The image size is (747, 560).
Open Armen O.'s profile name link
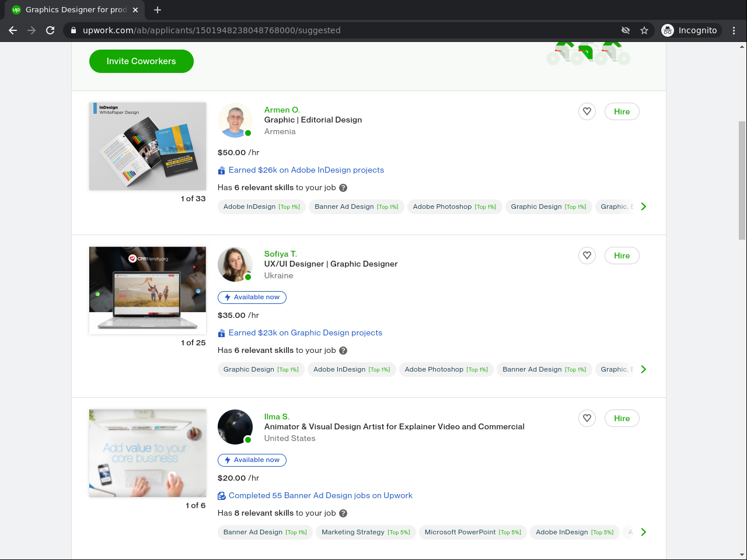282,110
